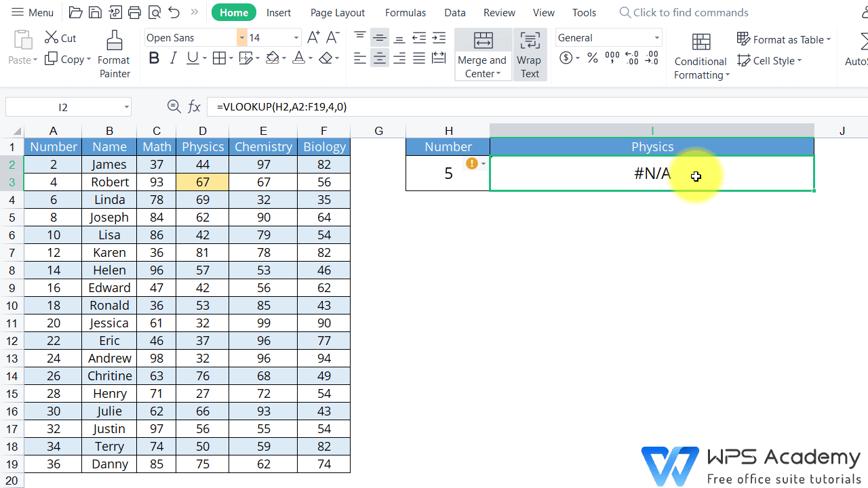Switch to the Formulas ribbon tab
This screenshot has width=868, height=488.
[x=405, y=12]
